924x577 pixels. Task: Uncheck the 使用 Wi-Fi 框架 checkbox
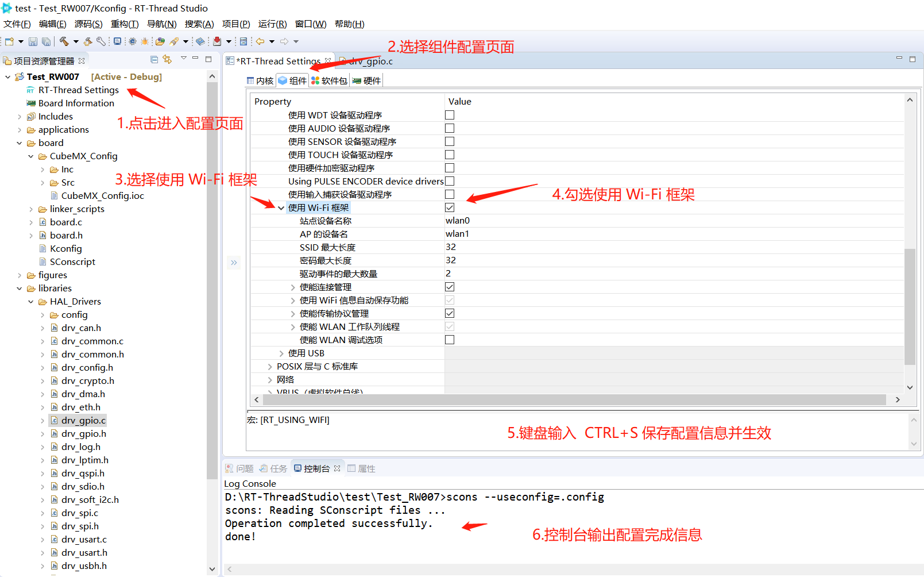pos(450,207)
